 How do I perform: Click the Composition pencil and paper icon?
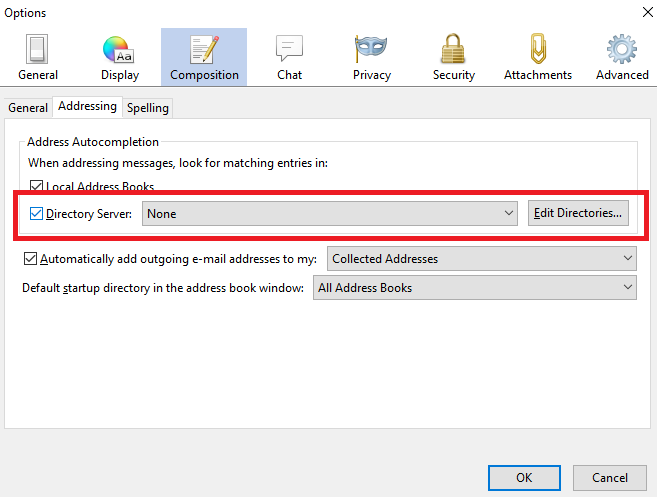(x=204, y=50)
